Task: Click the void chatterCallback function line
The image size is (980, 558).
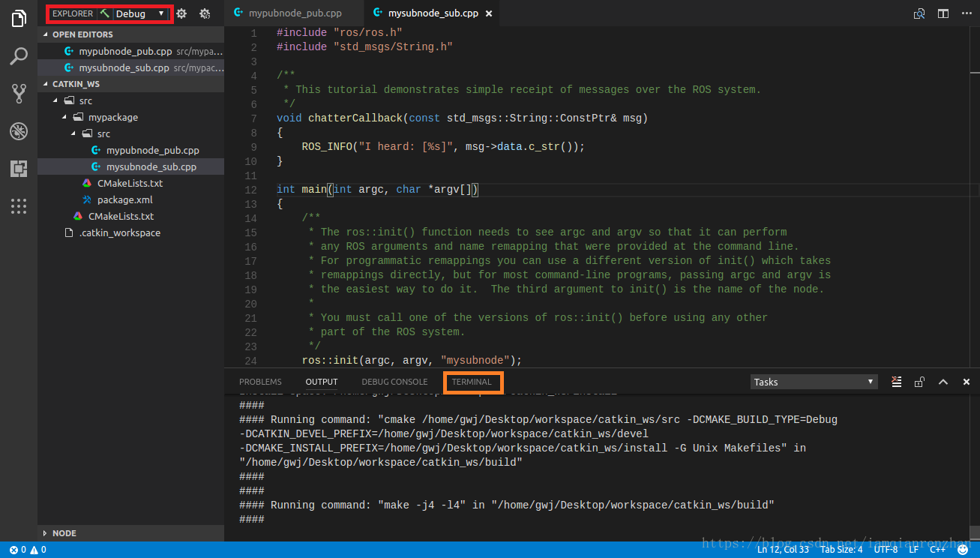Action: click(x=462, y=118)
